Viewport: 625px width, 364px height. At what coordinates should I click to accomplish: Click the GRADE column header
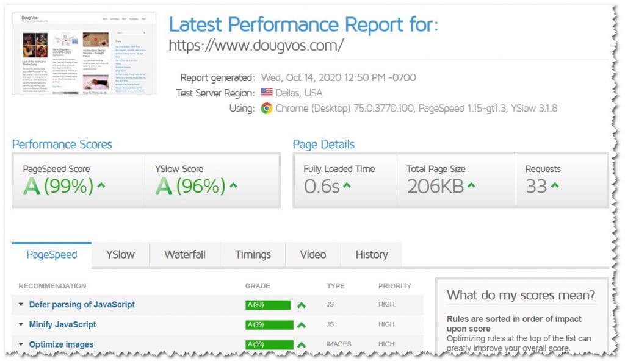pos(258,286)
